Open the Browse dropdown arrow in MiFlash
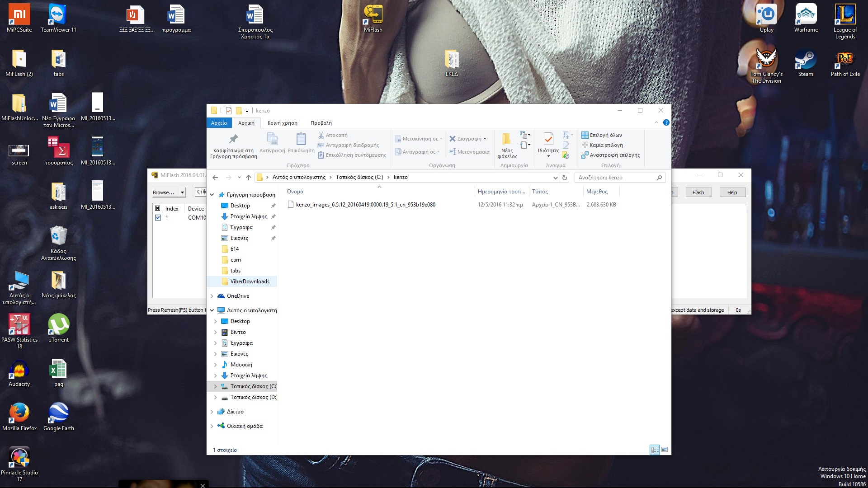This screenshot has height=488, width=868. tap(182, 192)
